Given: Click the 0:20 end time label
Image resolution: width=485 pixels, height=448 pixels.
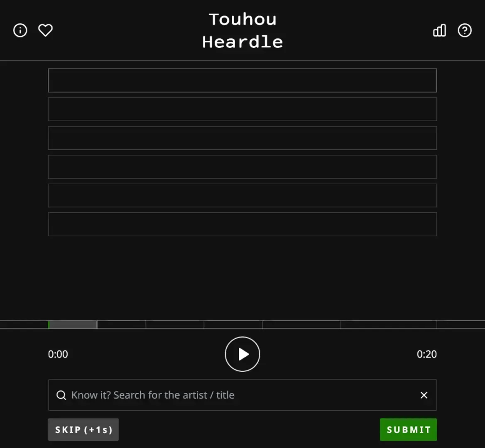Looking at the screenshot, I should point(426,354).
